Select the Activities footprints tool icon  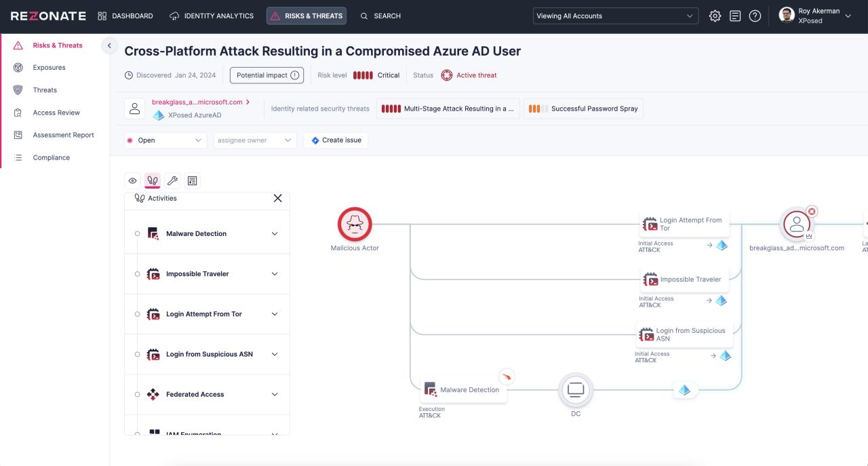[x=153, y=180]
